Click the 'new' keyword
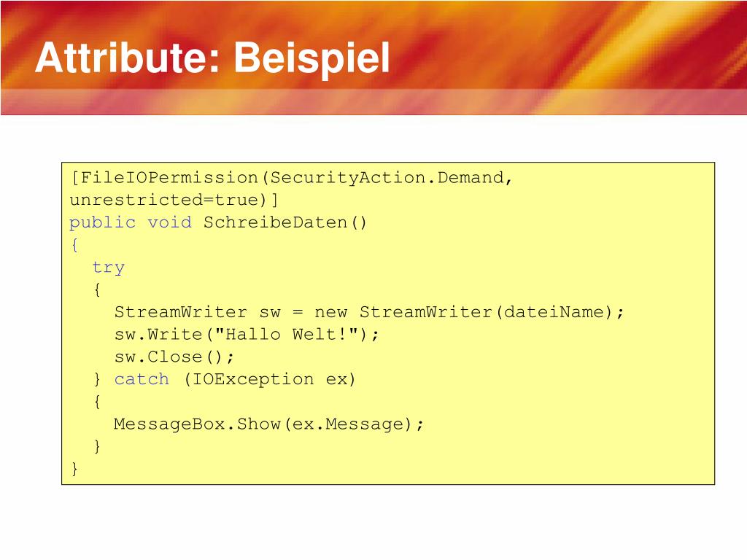This screenshot has height=560, width=747. [x=330, y=313]
